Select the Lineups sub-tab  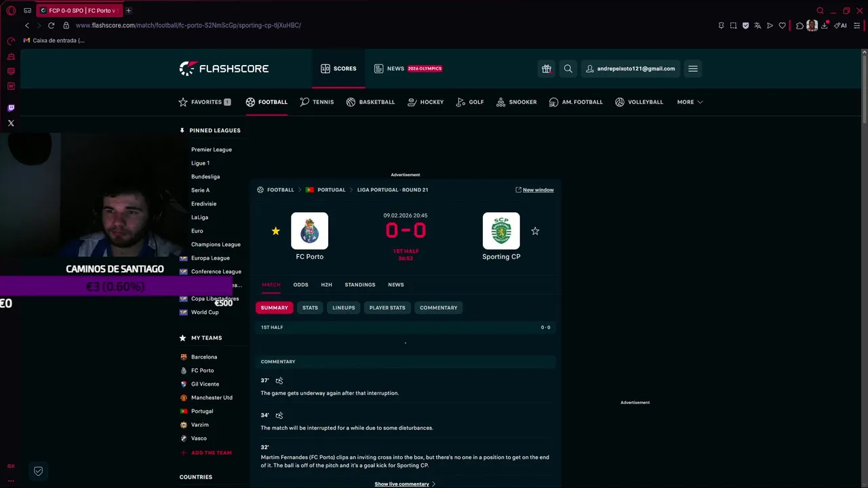(343, 308)
